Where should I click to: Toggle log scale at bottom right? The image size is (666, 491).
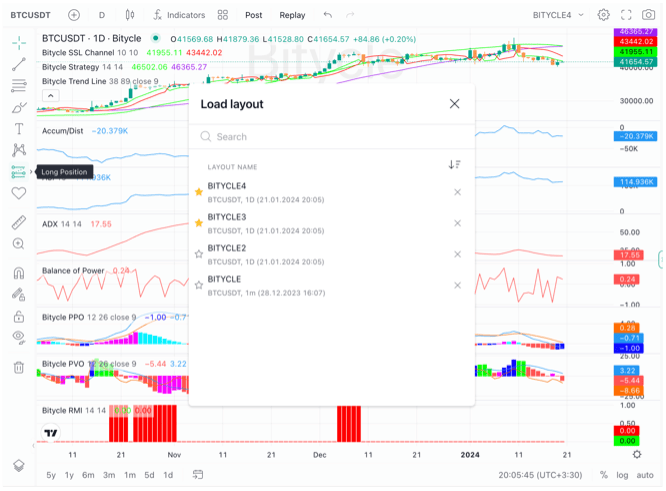[x=623, y=475]
